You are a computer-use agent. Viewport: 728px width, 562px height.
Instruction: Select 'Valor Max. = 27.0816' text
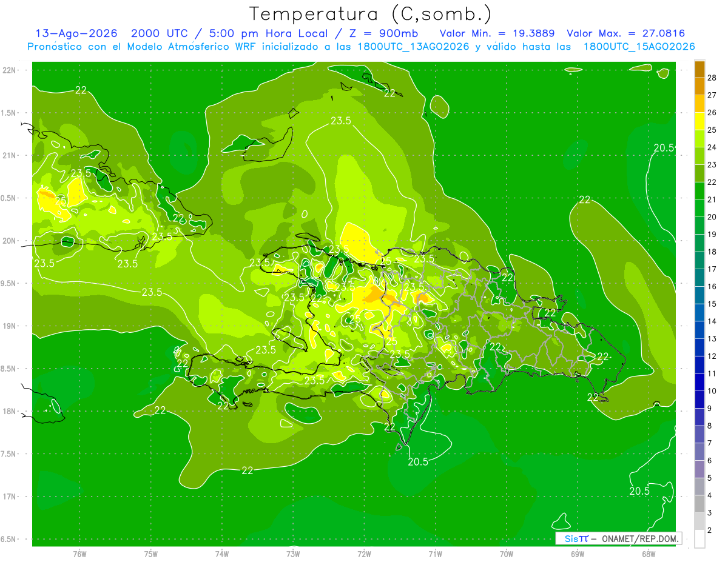pos(625,33)
